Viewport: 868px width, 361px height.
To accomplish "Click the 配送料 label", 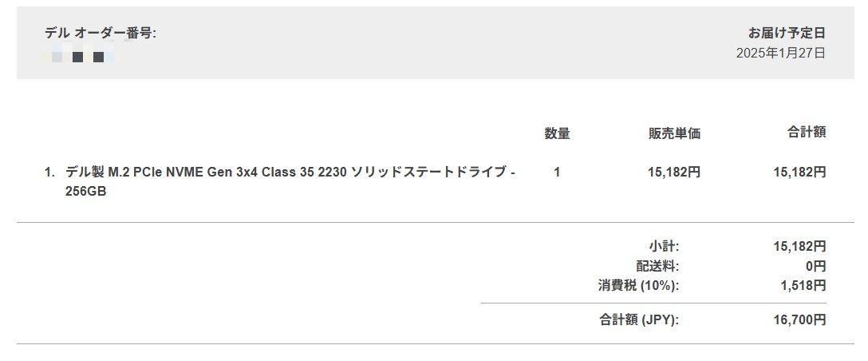I will point(657,266).
